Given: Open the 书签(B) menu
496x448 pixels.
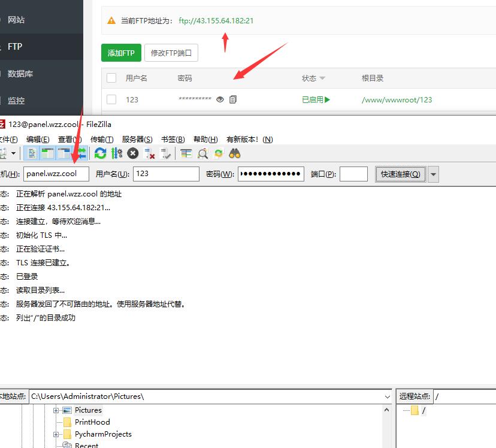Looking at the screenshot, I should click(x=173, y=140).
